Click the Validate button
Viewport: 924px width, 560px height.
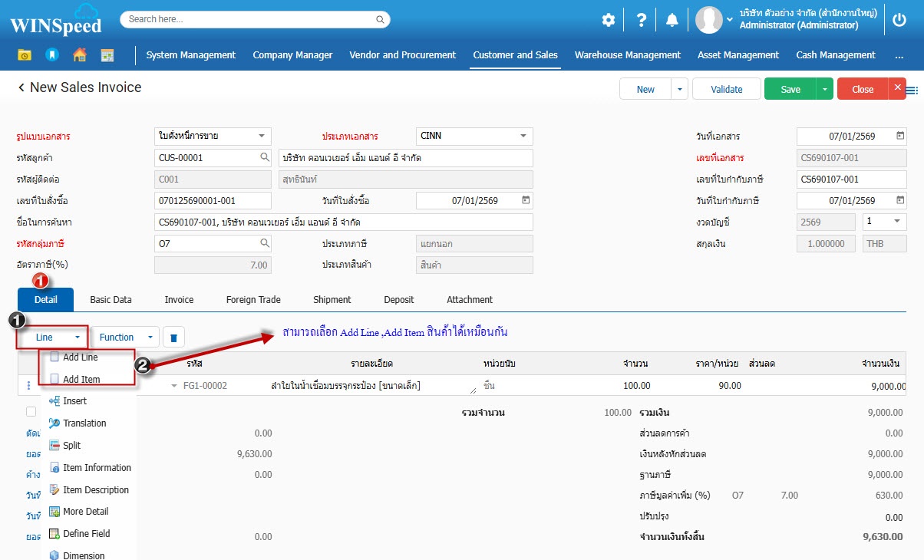pyautogui.click(x=726, y=90)
